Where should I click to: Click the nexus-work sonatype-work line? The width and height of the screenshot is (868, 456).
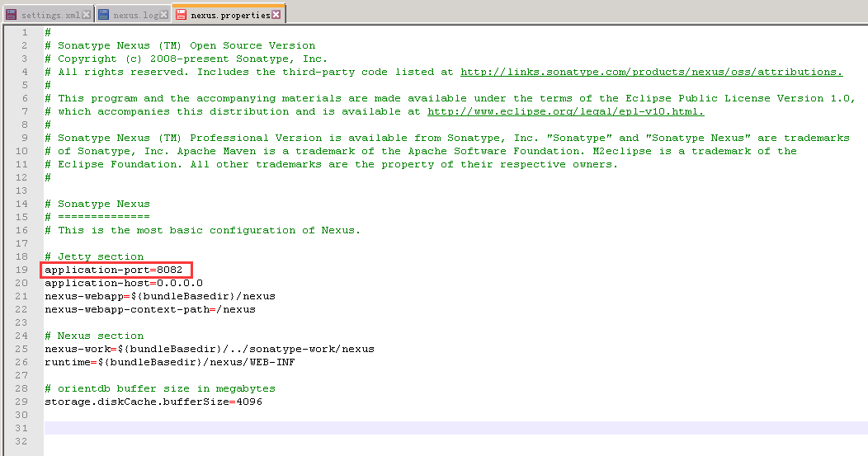[210, 349]
